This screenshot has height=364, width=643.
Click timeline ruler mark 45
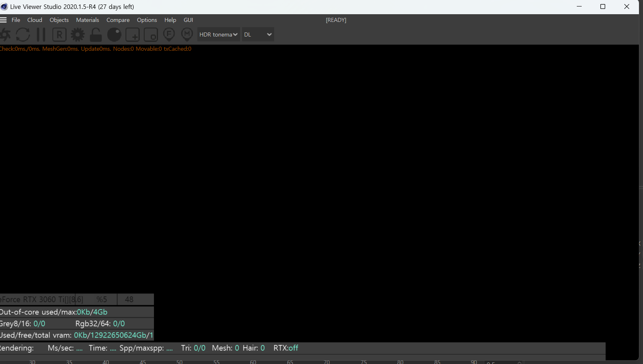tap(143, 362)
